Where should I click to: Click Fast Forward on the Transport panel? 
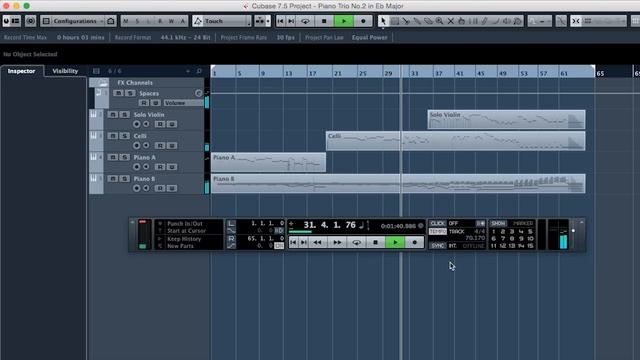[x=337, y=242]
